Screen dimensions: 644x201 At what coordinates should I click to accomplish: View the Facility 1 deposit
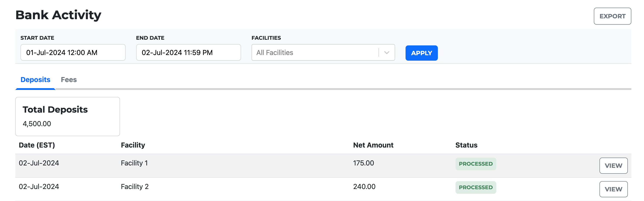click(613, 165)
